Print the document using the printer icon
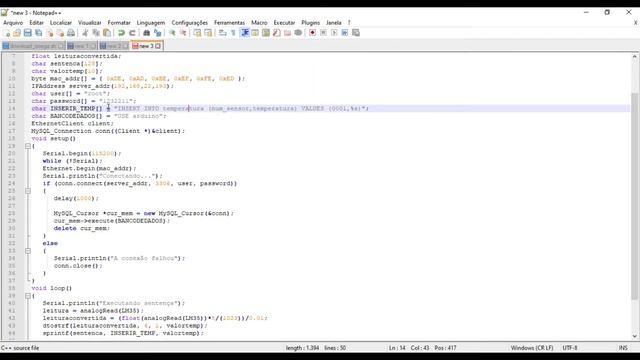The height and width of the screenshot is (360, 640). tap(71, 33)
